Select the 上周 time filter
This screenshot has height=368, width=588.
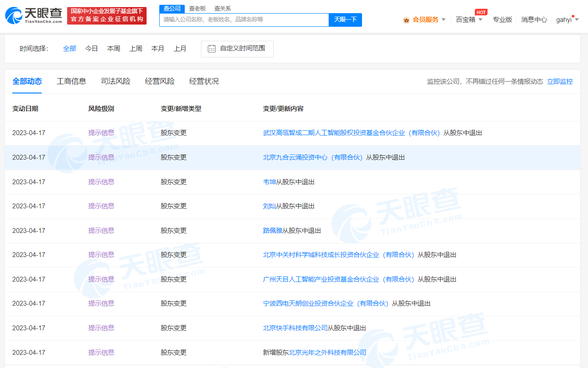click(x=136, y=49)
